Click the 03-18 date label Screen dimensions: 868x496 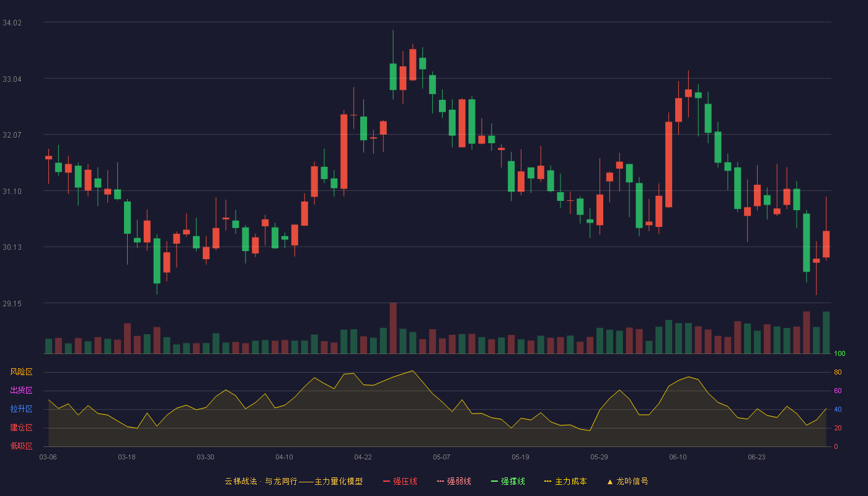127,457
